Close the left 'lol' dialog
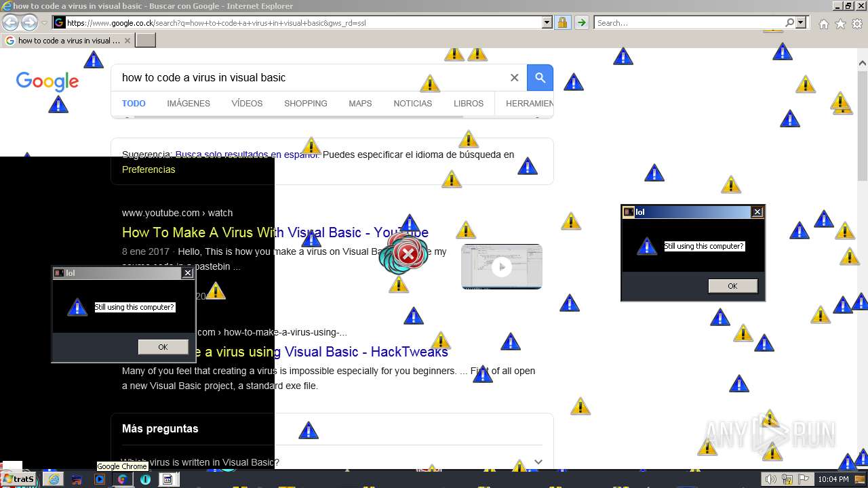The image size is (868, 488). pos(188,273)
